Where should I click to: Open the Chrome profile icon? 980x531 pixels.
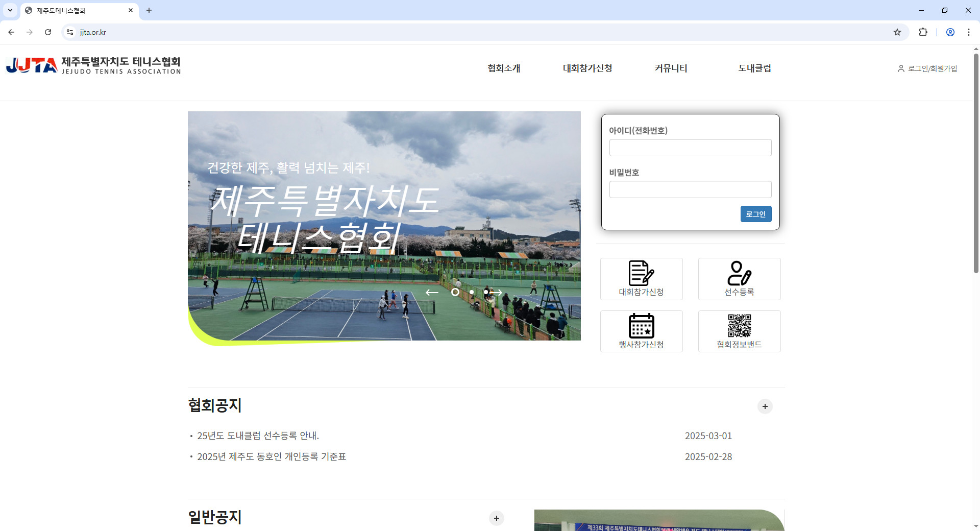pyautogui.click(x=950, y=32)
